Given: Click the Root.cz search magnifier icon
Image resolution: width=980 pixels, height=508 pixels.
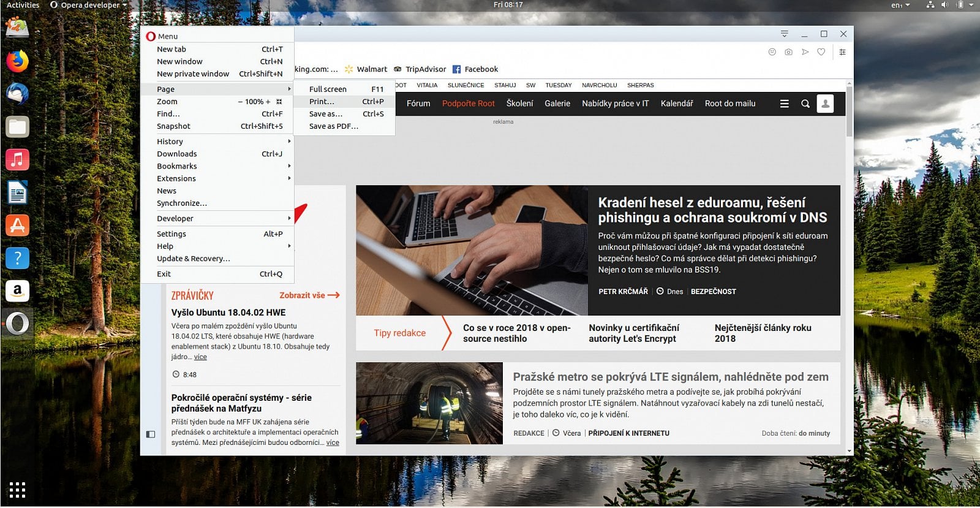Looking at the screenshot, I should click(805, 104).
